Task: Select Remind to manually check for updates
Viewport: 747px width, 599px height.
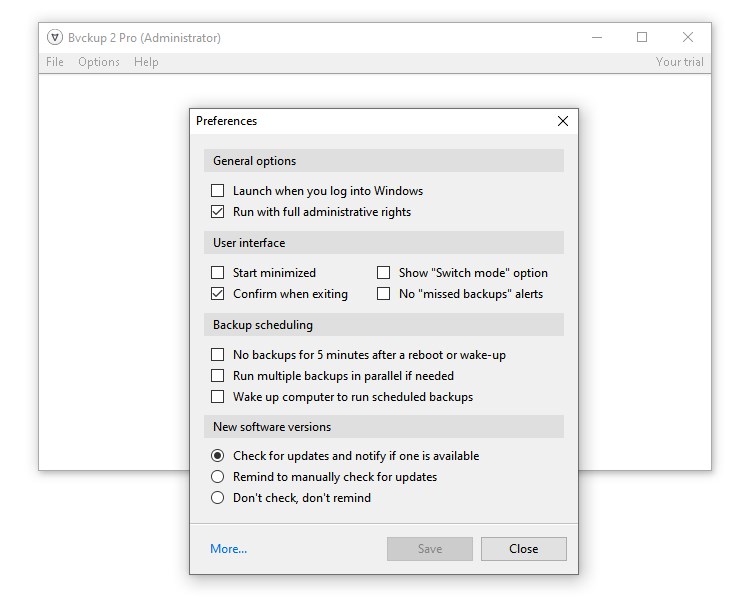Action: click(218, 477)
